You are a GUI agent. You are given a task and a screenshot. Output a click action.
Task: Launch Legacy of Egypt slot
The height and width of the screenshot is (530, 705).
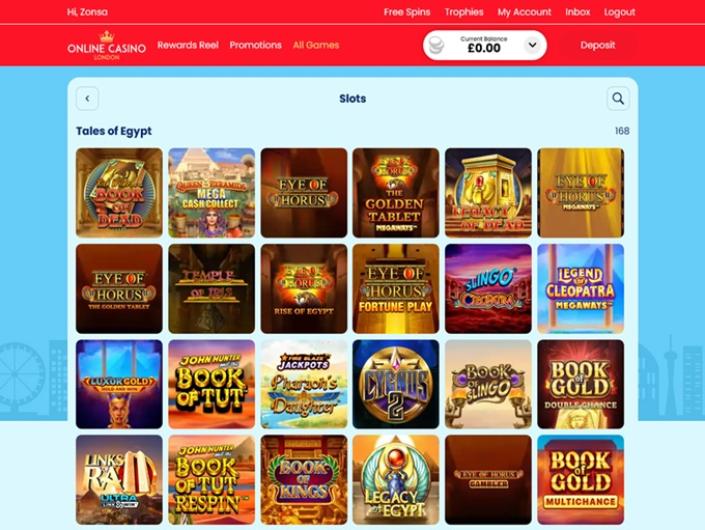[x=396, y=480]
